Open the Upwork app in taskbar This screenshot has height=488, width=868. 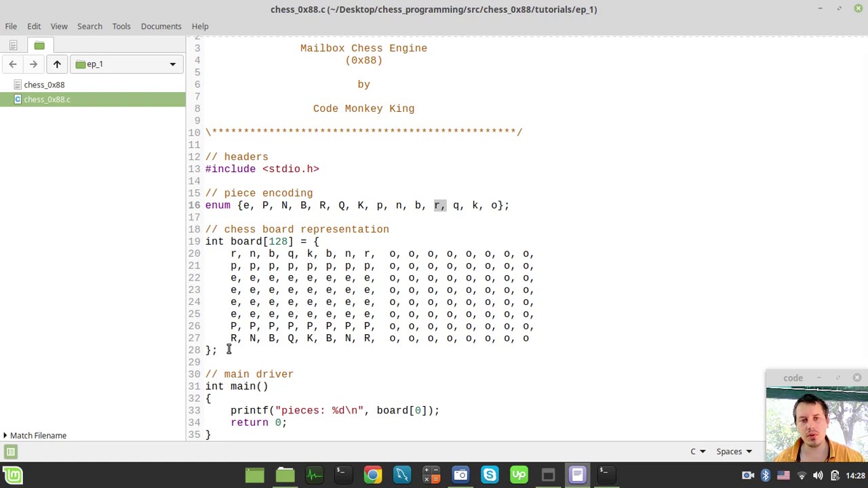tap(519, 475)
